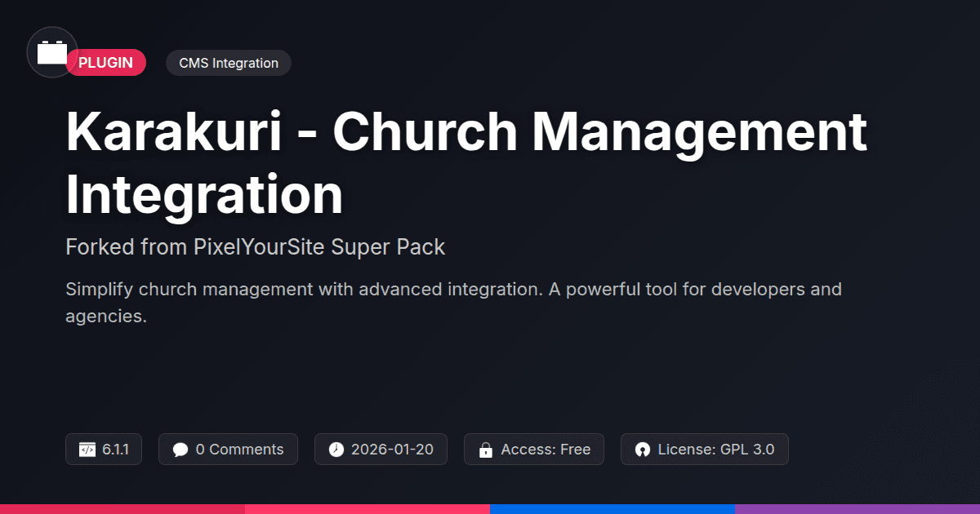980x514 pixels.
Task: Follow the PixelYourSite Super Pack link
Action: point(318,246)
